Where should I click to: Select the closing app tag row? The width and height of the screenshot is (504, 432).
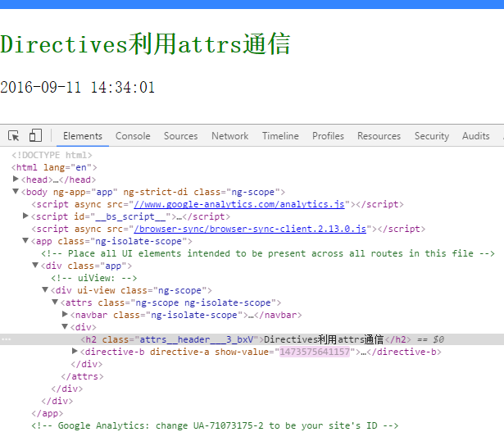pos(48,413)
